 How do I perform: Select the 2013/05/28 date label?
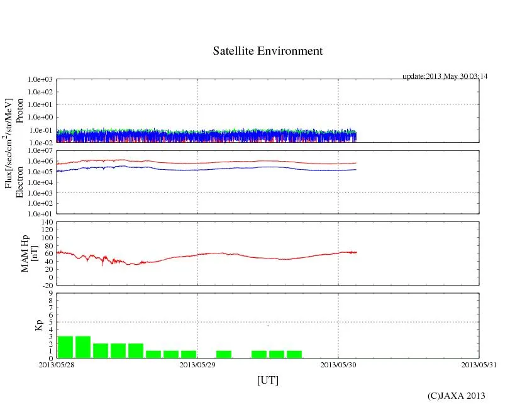coord(57,364)
